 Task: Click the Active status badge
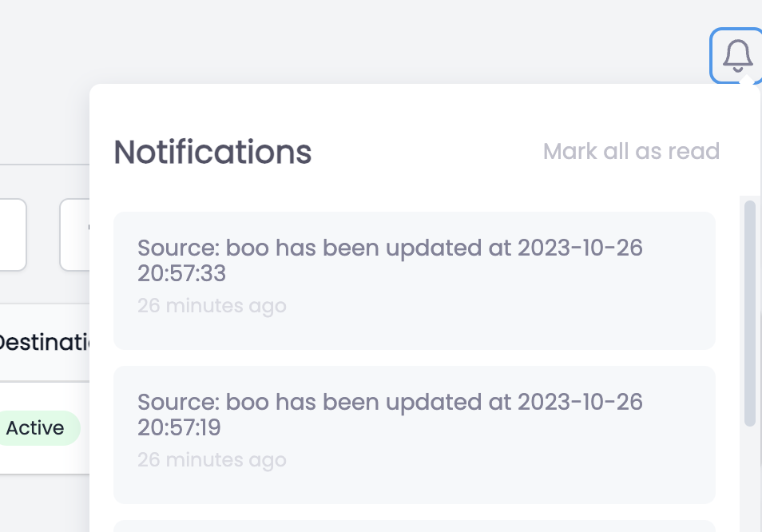(x=35, y=428)
